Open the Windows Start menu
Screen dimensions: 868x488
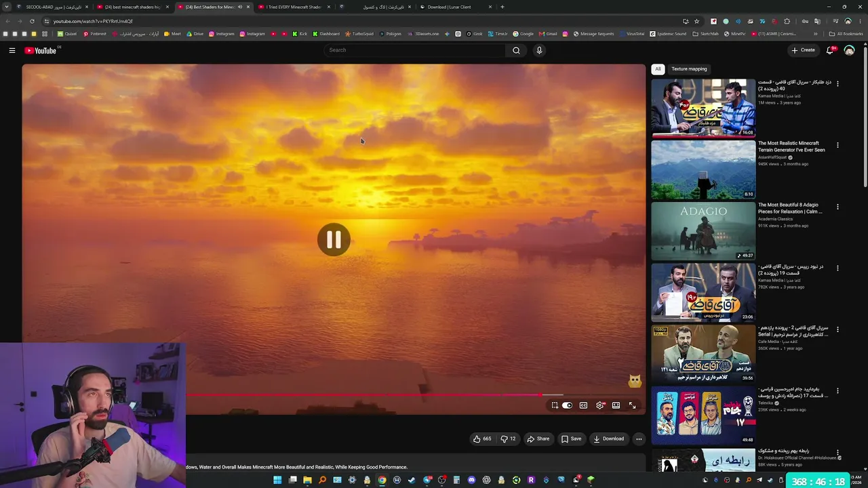coord(277,480)
